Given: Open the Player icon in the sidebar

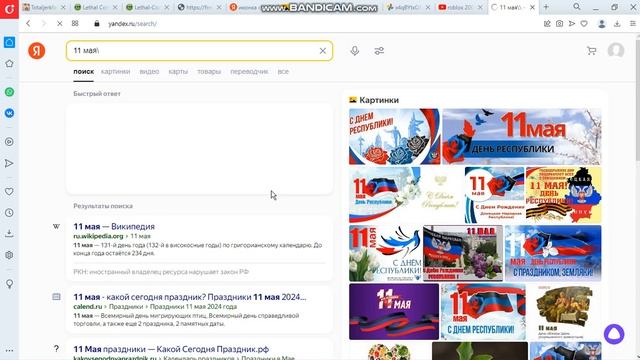Looking at the screenshot, I should click(x=9, y=142).
